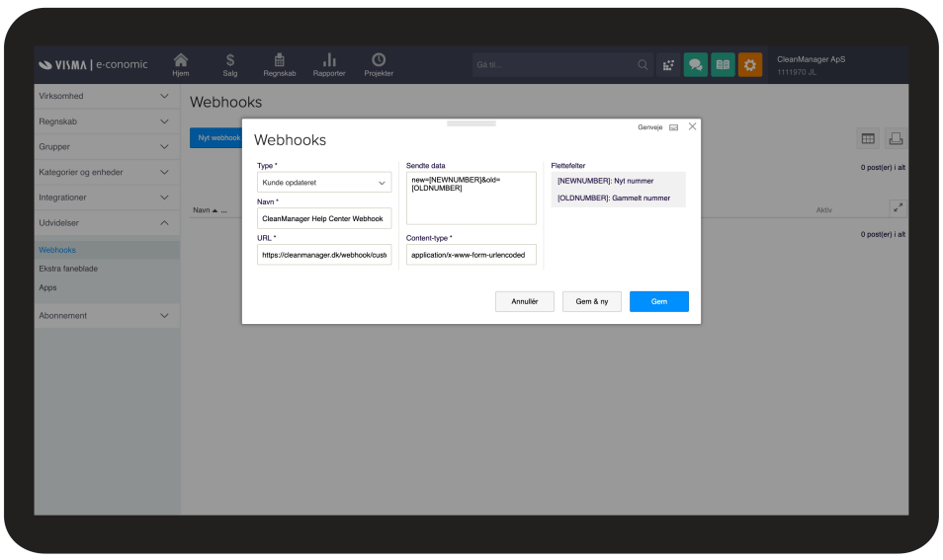Collapse the Udvidelser sidebar section
943x560 pixels.
point(107,223)
